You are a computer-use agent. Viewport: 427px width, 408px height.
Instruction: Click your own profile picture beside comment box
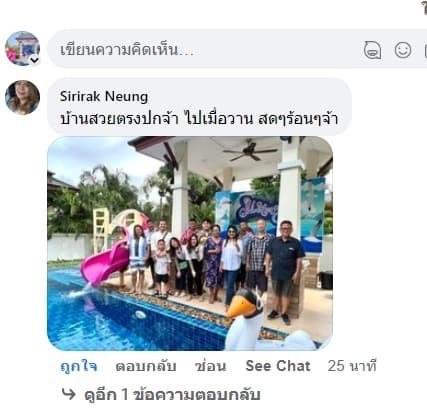(x=22, y=49)
